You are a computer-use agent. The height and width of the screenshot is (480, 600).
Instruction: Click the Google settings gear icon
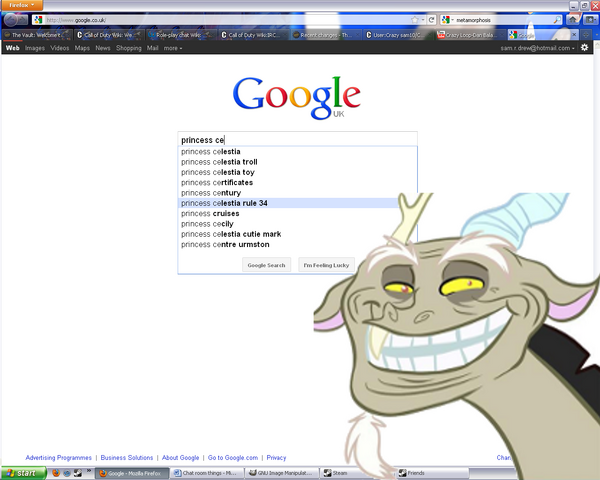[584, 47]
